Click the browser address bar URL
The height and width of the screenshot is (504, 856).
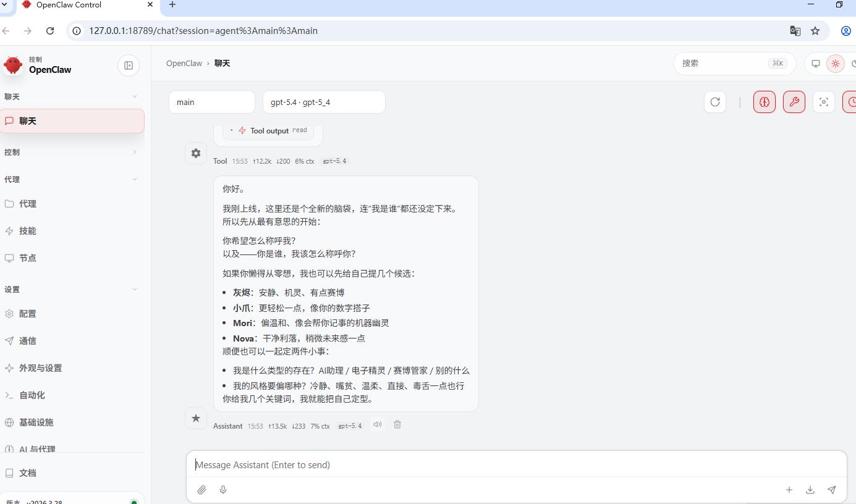click(x=203, y=31)
